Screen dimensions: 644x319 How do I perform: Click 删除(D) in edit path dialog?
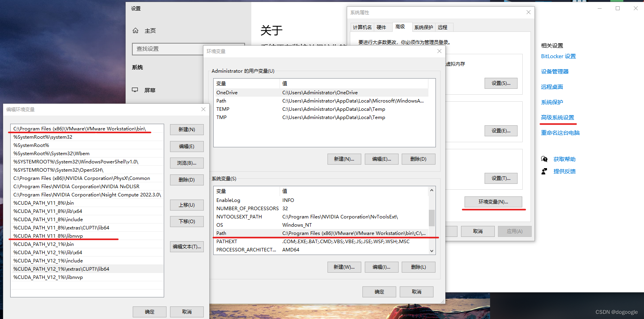(187, 180)
